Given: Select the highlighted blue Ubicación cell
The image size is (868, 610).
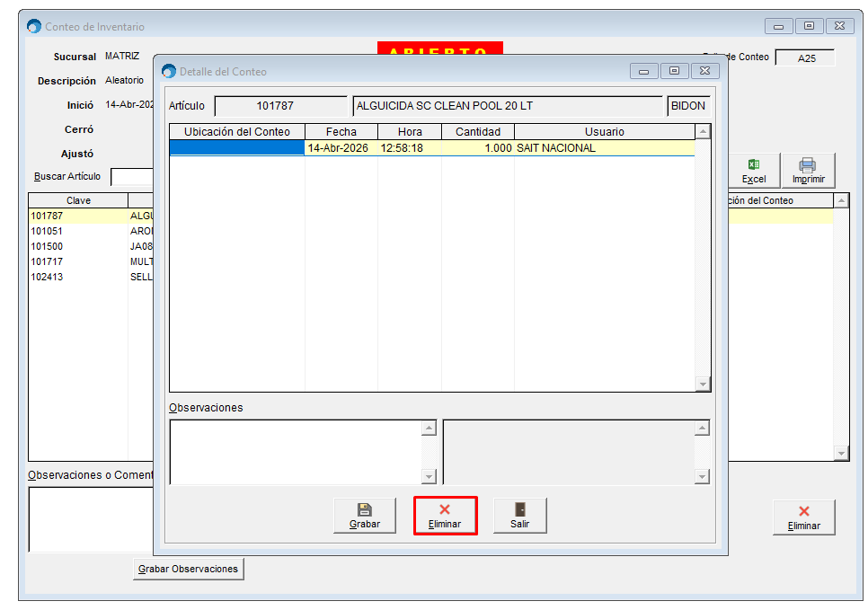Looking at the screenshot, I should tap(237, 148).
